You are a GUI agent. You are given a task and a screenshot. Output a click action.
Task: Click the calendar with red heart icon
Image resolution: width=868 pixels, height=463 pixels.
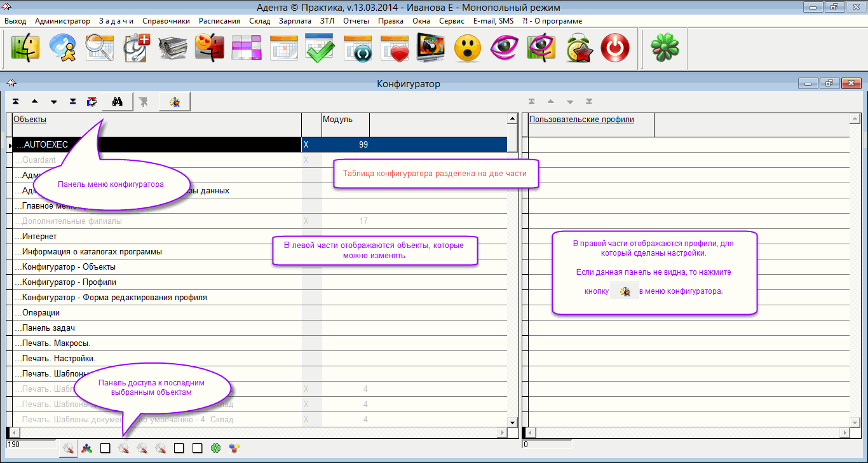click(x=393, y=48)
